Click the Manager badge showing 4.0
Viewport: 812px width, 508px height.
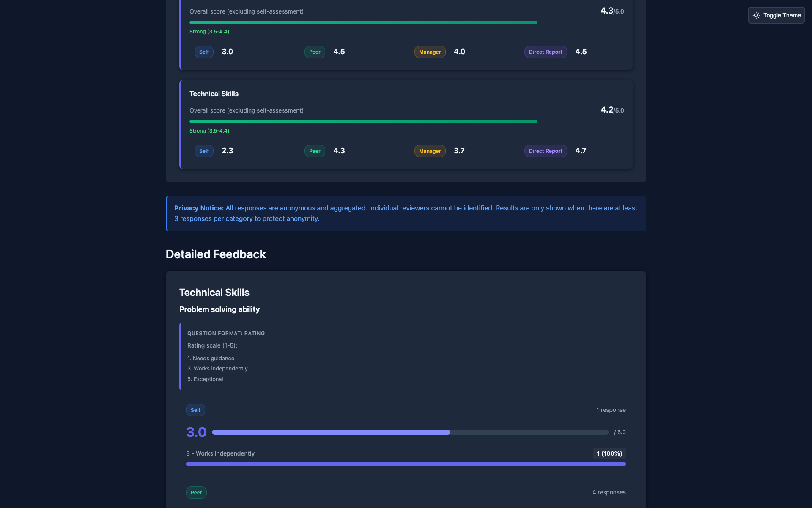pyautogui.click(x=430, y=52)
